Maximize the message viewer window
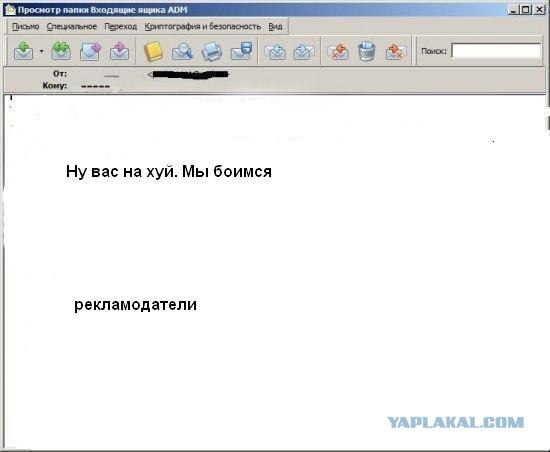This screenshot has height=452, width=550. 525,10
